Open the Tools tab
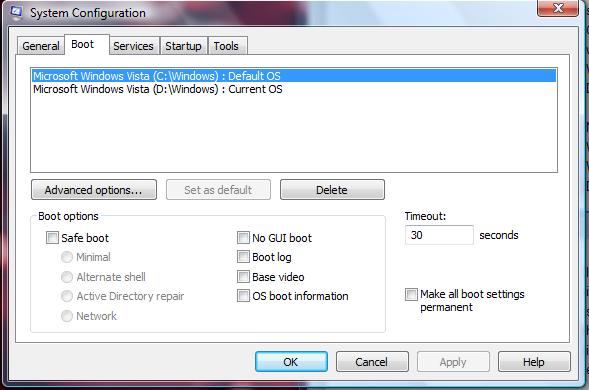This screenshot has height=390, width=589. pos(227,46)
